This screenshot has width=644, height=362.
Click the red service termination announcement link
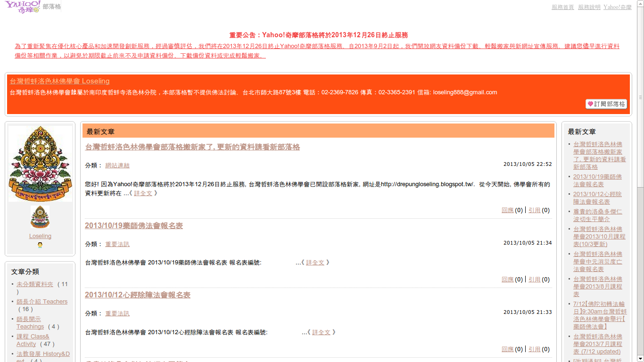coord(317,51)
